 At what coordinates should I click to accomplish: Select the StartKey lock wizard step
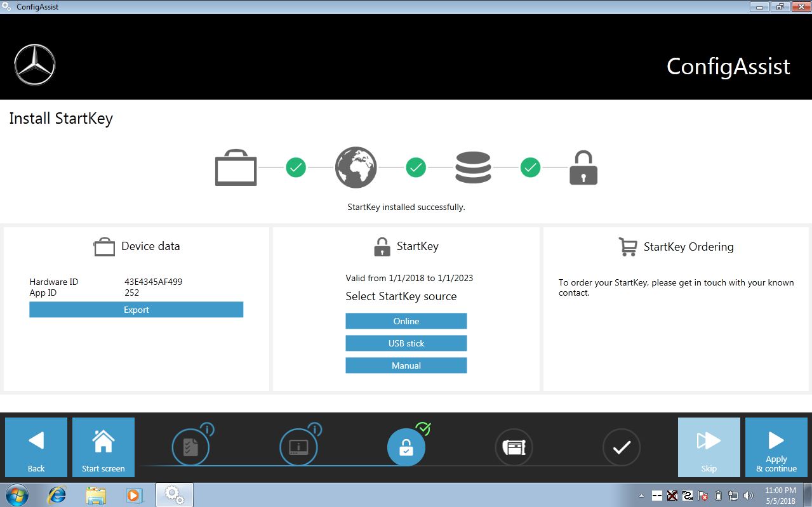point(406,447)
